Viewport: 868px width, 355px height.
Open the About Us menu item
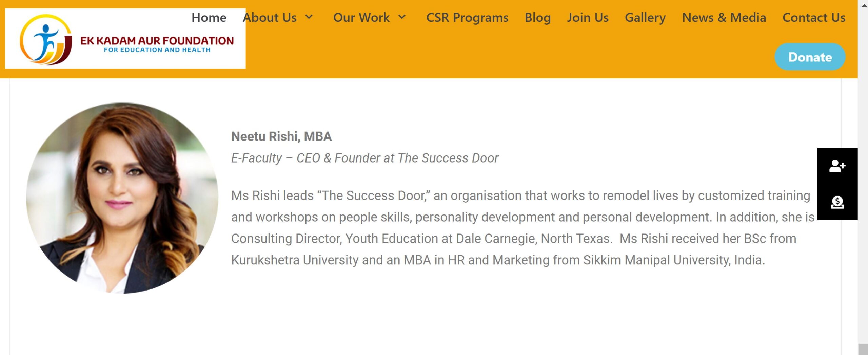270,18
